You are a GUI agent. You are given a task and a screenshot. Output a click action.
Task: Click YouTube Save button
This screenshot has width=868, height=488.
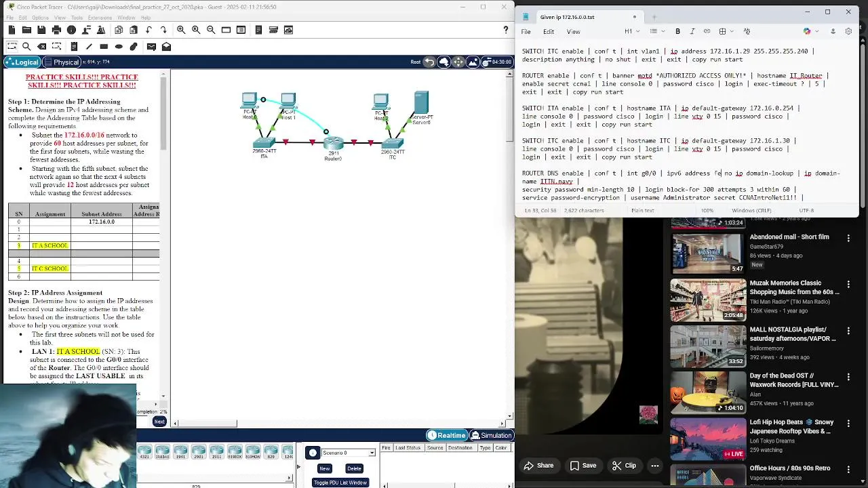(x=583, y=466)
